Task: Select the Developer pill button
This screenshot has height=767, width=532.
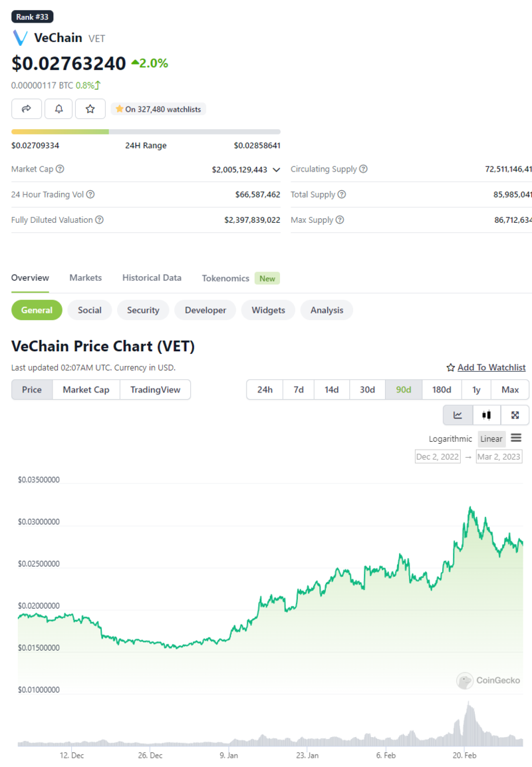Action: tap(205, 310)
